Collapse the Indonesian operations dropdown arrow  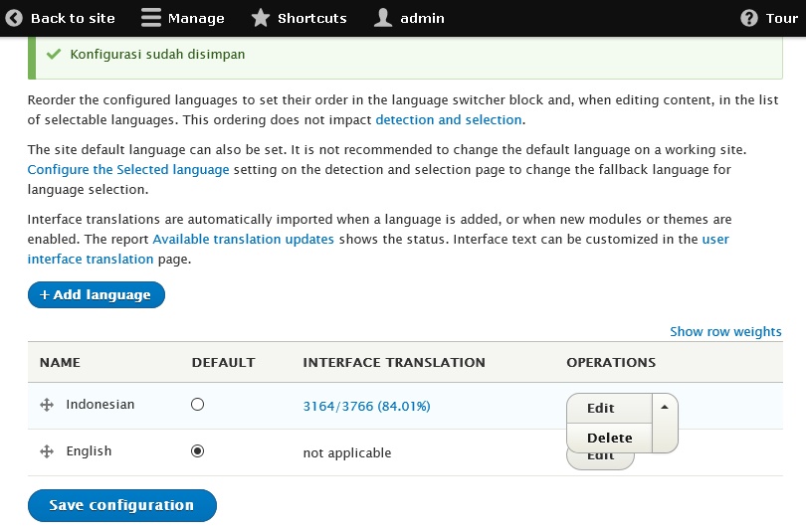665,407
